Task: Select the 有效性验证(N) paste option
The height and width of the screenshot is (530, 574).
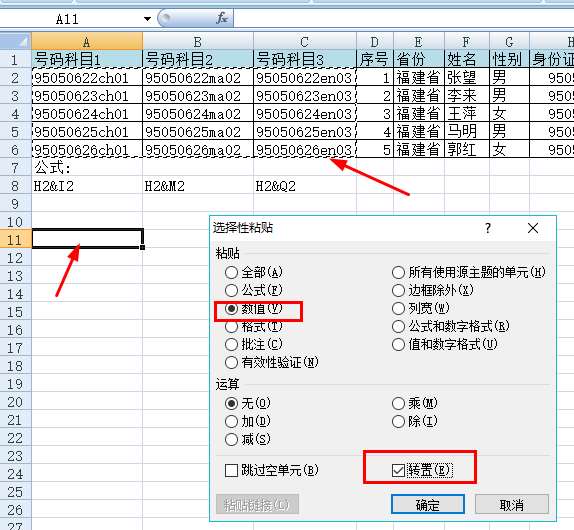Action: click(x=272, y=362)
